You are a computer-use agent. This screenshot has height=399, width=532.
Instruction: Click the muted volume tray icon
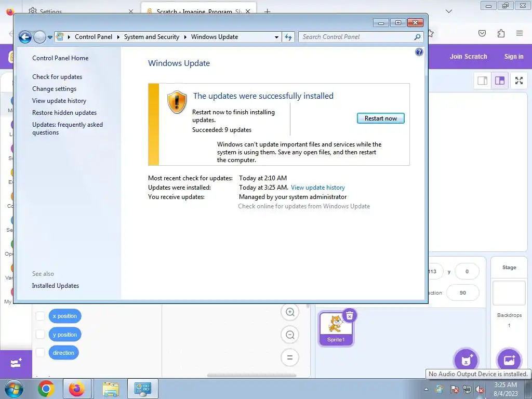point(480,390)
